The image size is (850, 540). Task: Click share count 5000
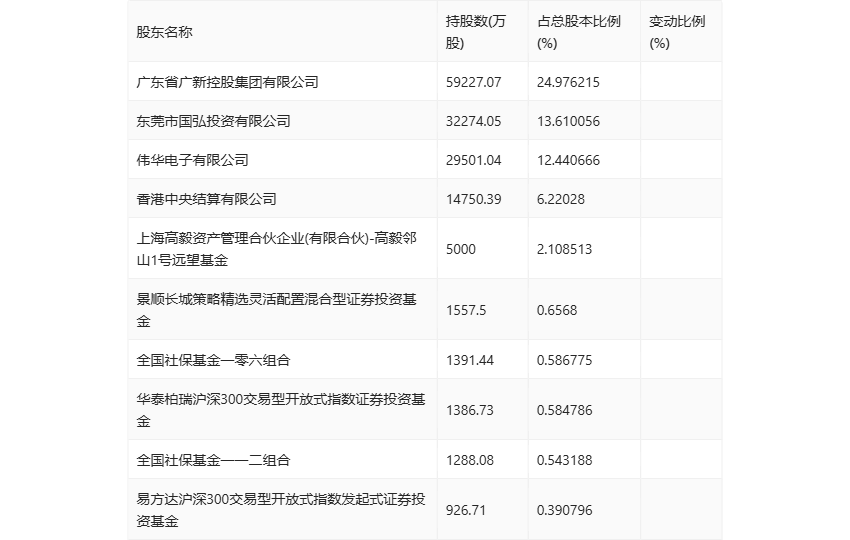tap(461, 249)
